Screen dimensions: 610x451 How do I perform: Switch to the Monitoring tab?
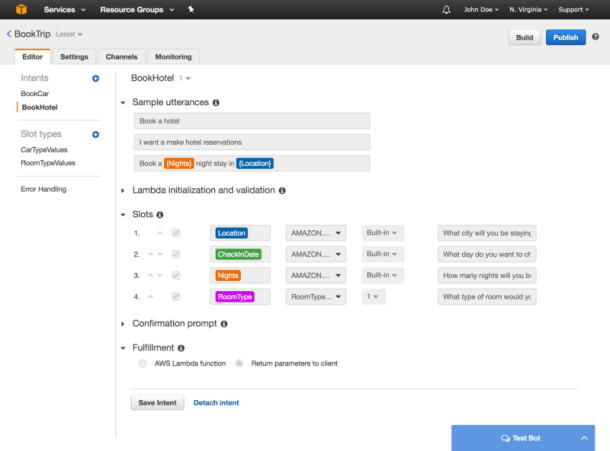[x=174, y=57]
